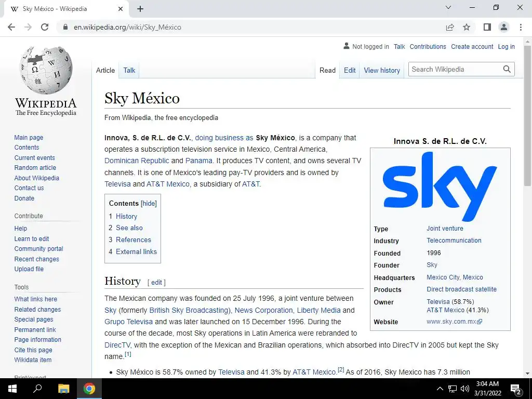Open Chrome three-dot menu
Viewport: 532px width, 399px height.
[521, 27]
